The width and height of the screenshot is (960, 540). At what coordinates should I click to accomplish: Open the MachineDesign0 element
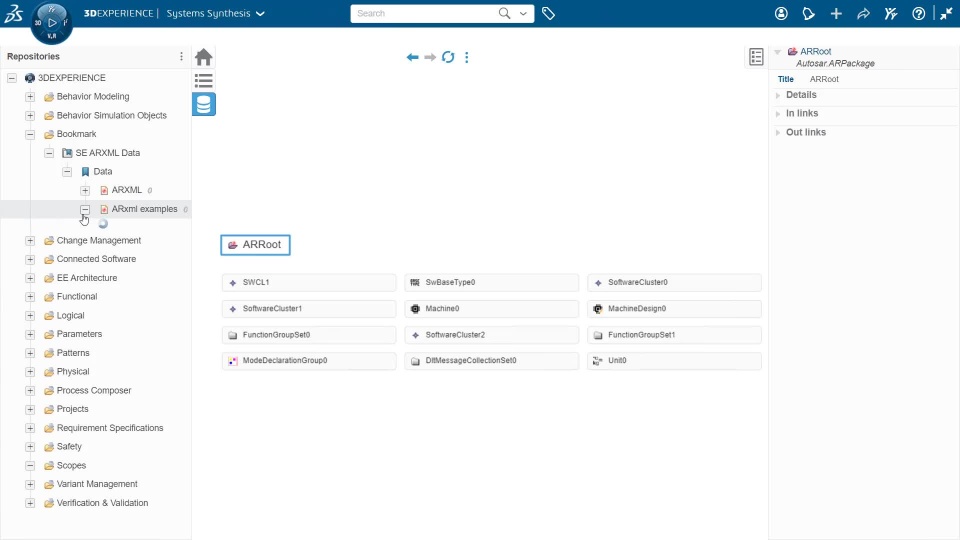[x=674, y=309]
